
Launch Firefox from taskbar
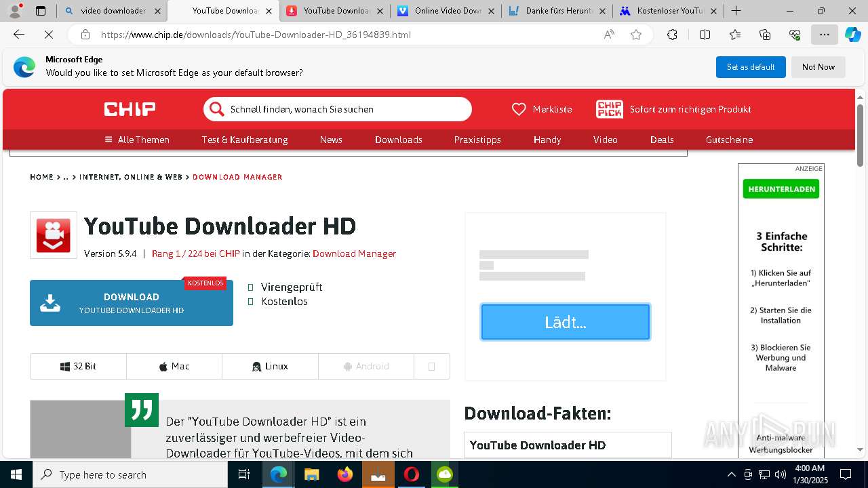(x=344, y=474)
